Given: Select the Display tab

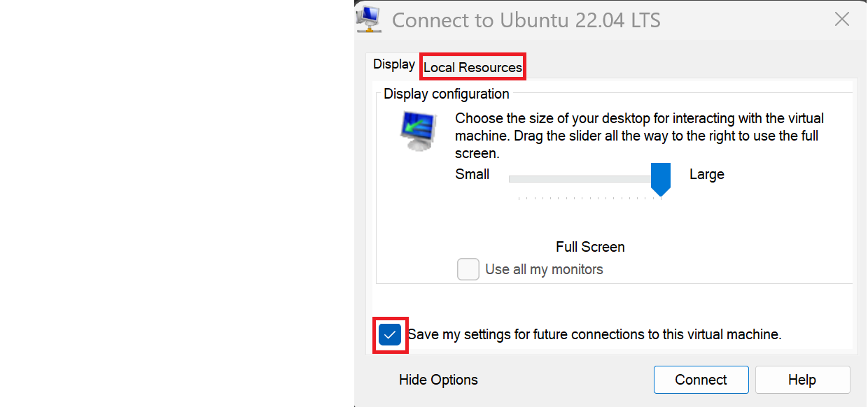Looking at the screenshot, I should 393,64.
